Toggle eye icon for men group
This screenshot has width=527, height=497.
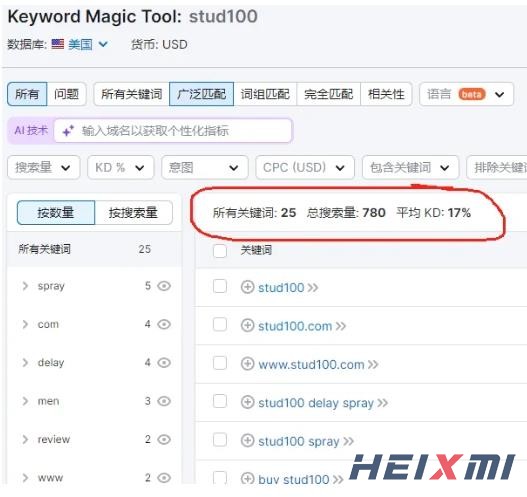[164, 401]
